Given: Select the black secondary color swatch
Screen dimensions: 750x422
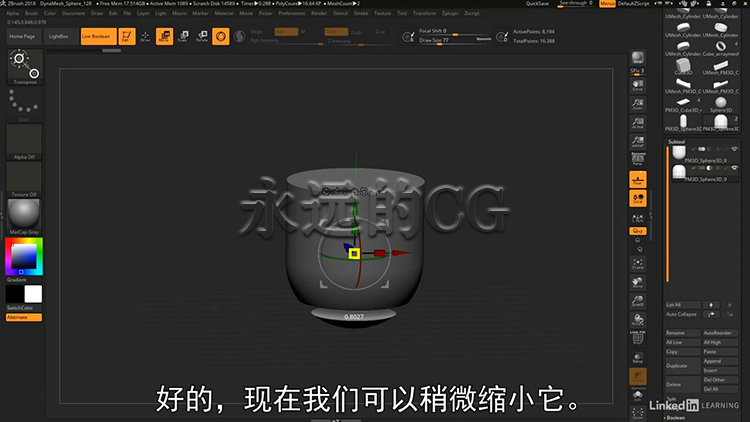Looking at the screenshot, I should coord(14,294).
